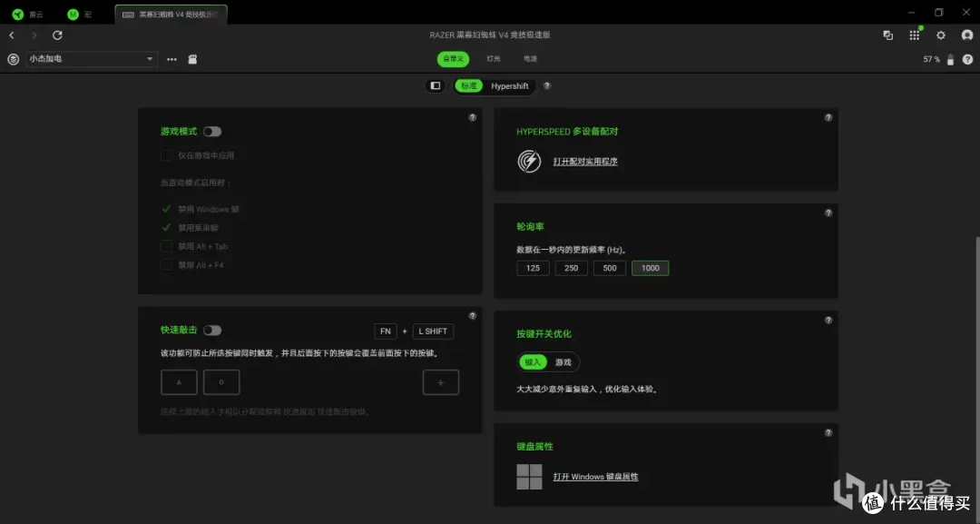The width and height of the screenshot is (980, 524).
Task: Check 禁用 Alt + F4 option
Action: pyautogui.click(x=166, y=265)
